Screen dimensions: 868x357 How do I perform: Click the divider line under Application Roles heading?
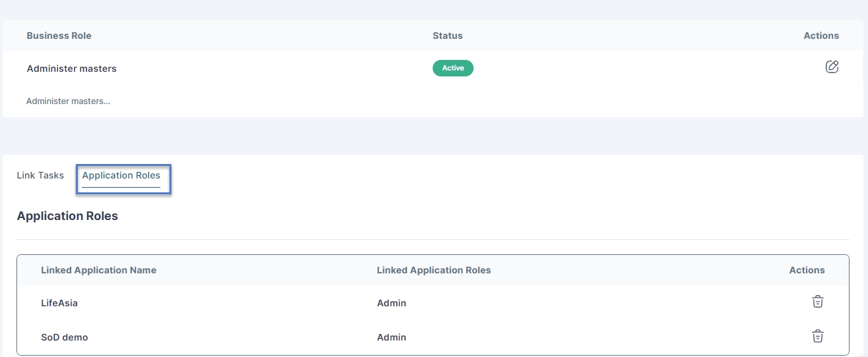(433, 239)
